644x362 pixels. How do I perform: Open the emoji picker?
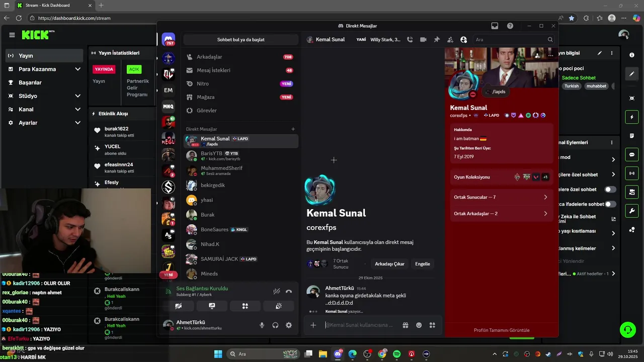(419, 325)
